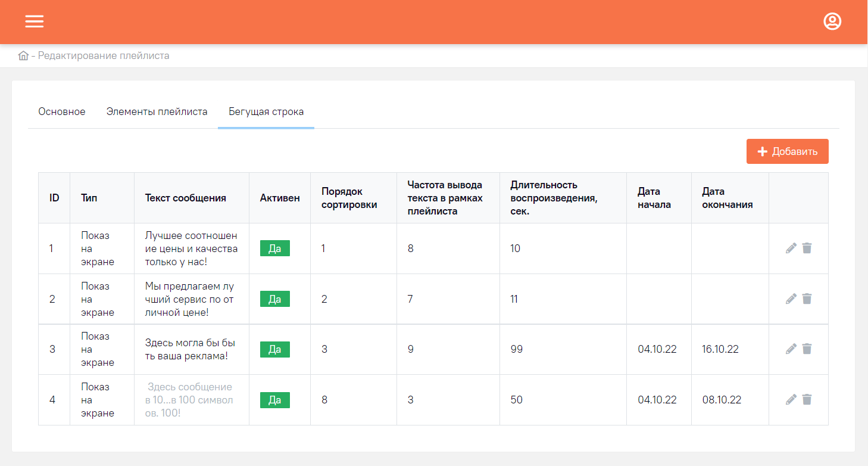Click the Активен column header
The height and width of the screenshot is (466, 868).
(280, 198)
